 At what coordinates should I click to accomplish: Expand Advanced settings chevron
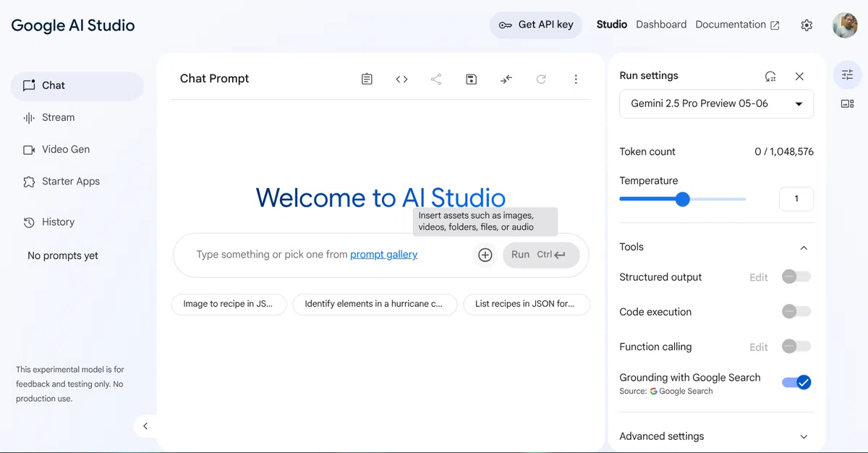pos(804,436)
